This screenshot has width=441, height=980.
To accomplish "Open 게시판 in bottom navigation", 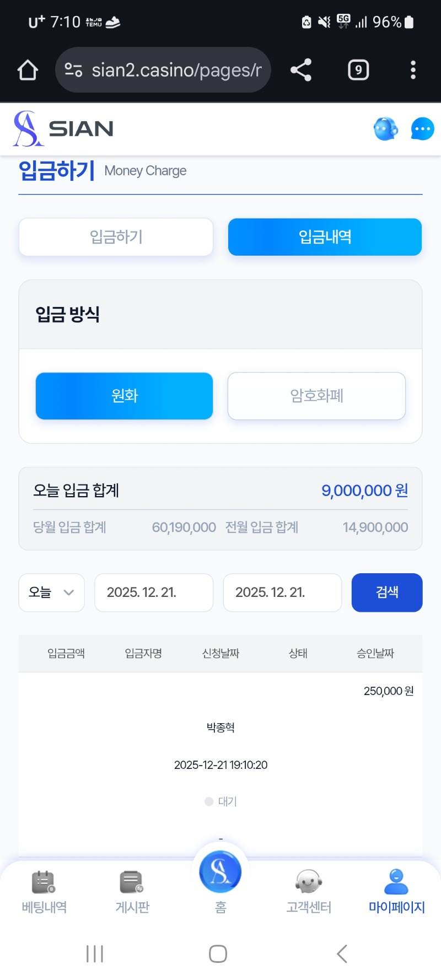I will [132, 892].
